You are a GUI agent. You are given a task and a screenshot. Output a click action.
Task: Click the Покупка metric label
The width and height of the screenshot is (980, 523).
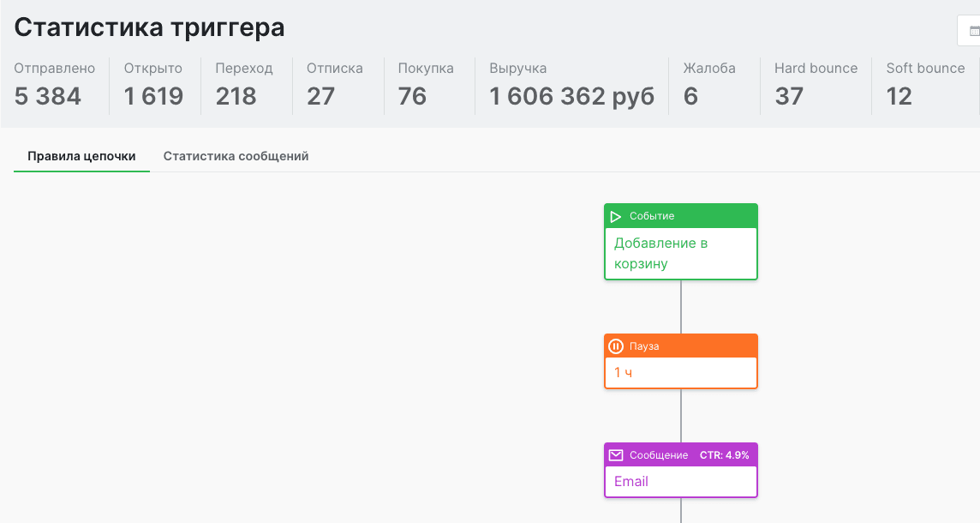click(x=426, y=69)
